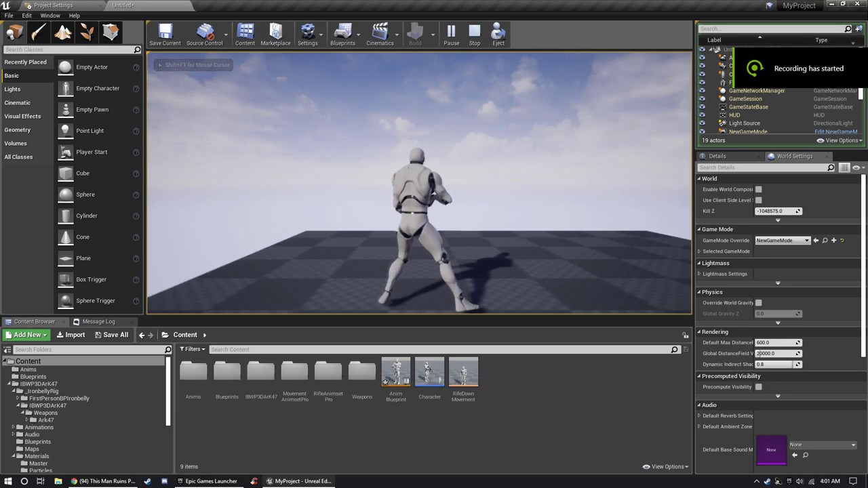
Task: Expand Lightmass Settings
Action: coord(699,274)
